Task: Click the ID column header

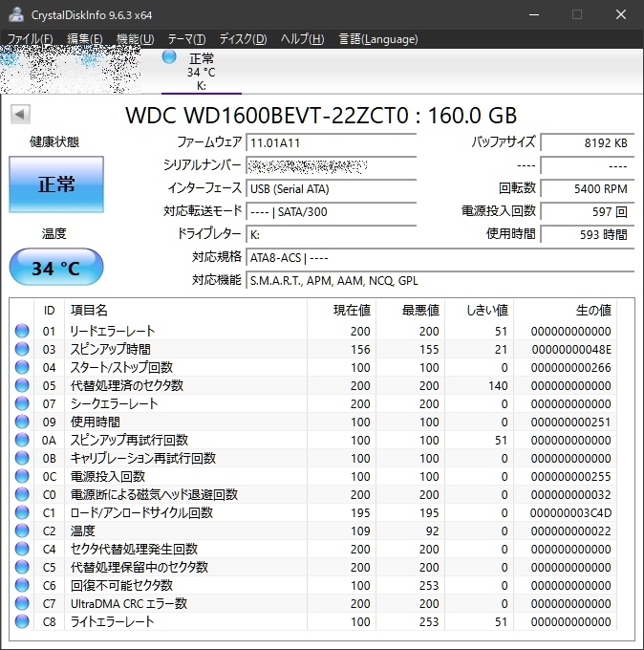Action: click(x=49, y=310)
